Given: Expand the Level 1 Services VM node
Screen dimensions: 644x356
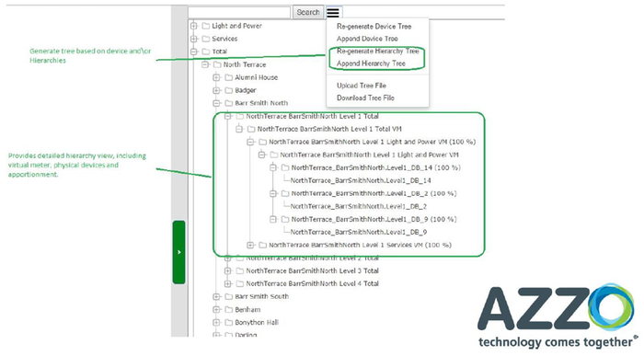Looking at the screenshot, I should click(x=250, y=245).
